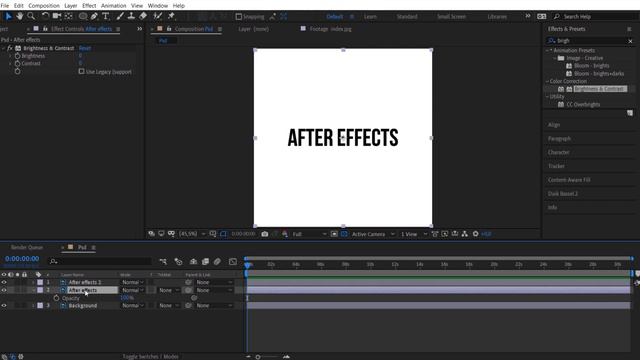Open the Effect menu
The height and width of the screenshot is (360, 640).
click(89, 6)
